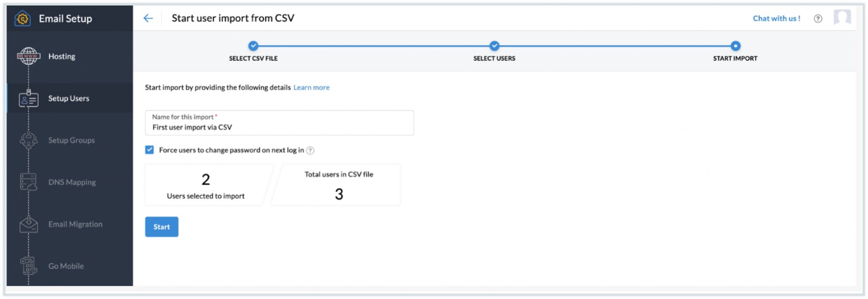Uncheck Force users to change password checkbox

point(149,149)
